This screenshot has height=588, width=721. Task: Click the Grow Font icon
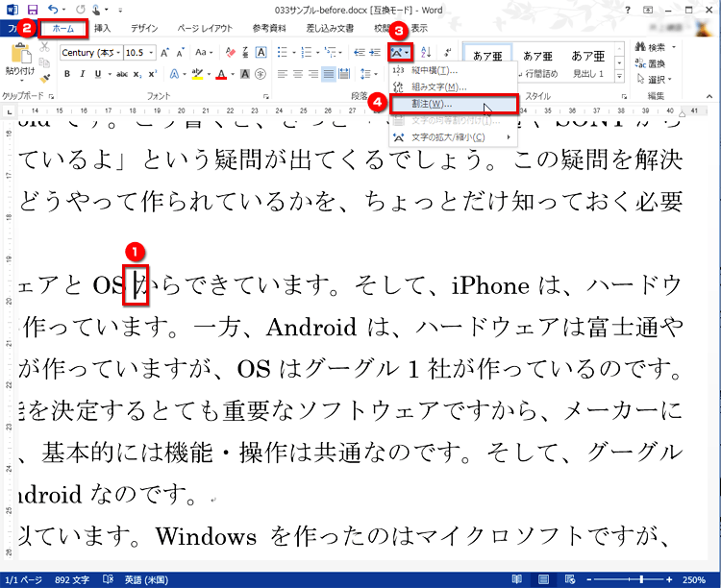[x=164, y=53]
